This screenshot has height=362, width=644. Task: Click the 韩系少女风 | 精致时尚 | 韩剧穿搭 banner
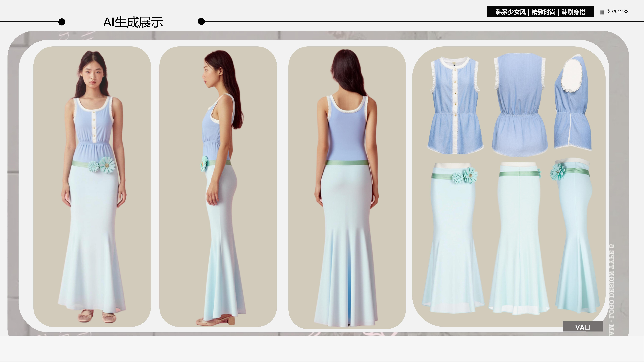tap(540, 11)
